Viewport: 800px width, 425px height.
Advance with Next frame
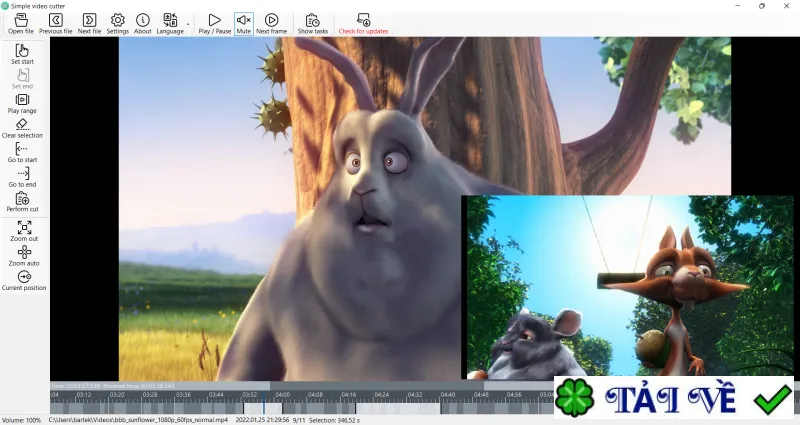tap(271, 24)
